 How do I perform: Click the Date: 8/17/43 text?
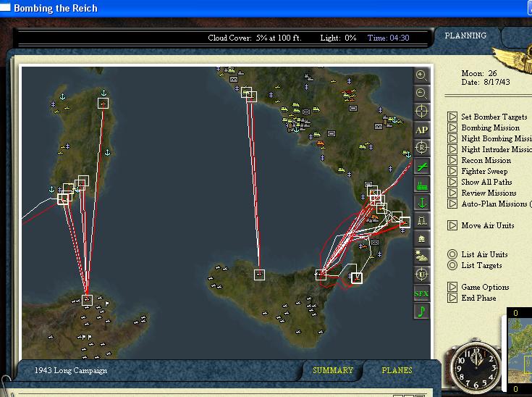485,82
